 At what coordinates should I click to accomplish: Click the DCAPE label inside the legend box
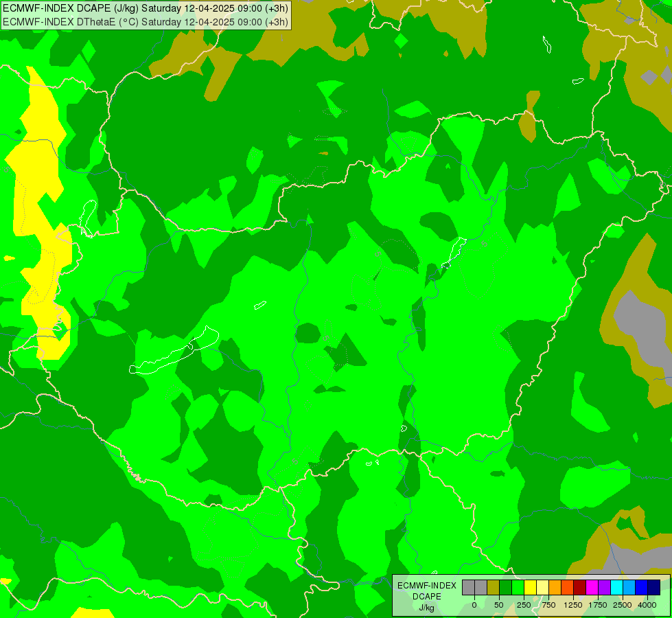(427, 597)
